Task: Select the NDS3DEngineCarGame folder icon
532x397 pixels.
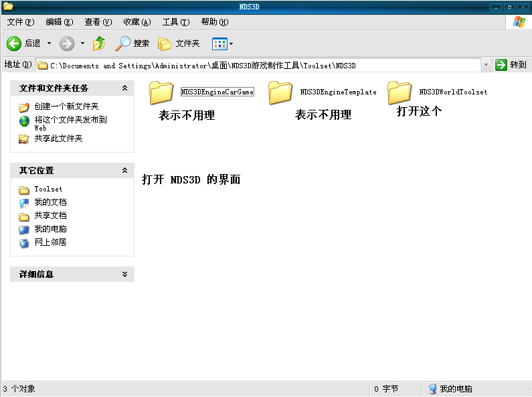Action: tap(161, 92)
